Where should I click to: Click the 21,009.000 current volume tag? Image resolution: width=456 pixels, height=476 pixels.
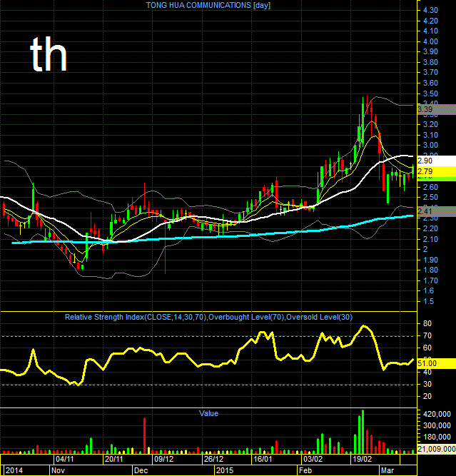pyautogui.click(x=437, y=449)
